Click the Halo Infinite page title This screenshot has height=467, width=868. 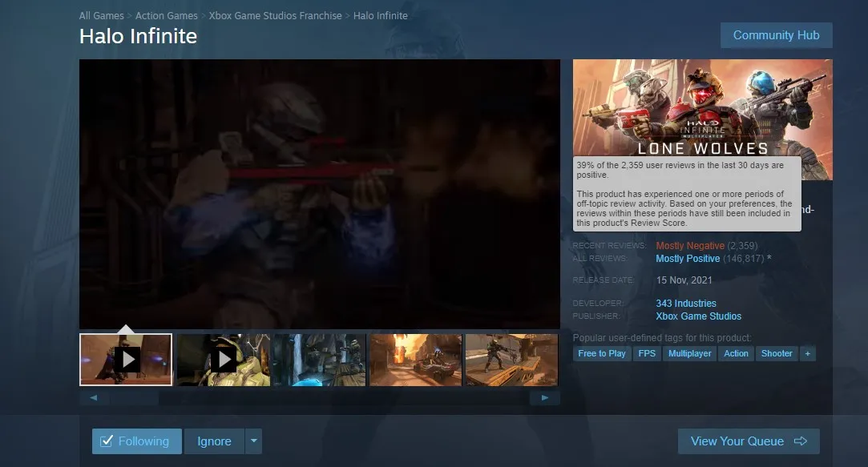[139, 36]
